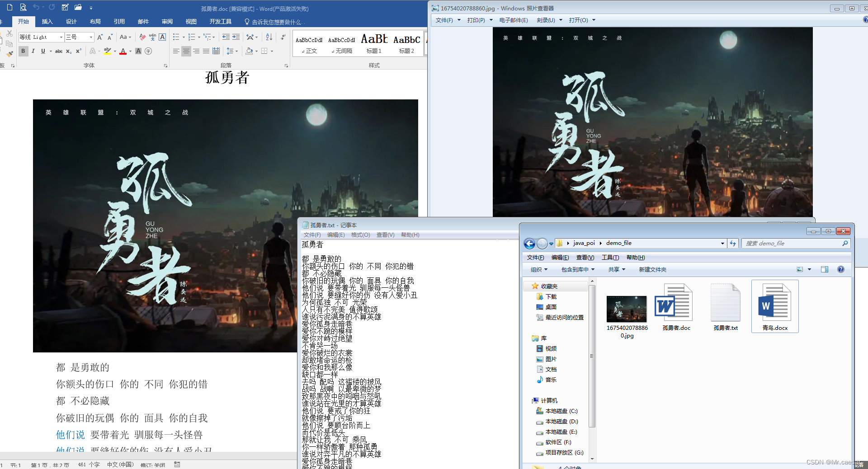Apply the 标题 1 style
Screen dimensions: 868x469
[x=374, y=44]
